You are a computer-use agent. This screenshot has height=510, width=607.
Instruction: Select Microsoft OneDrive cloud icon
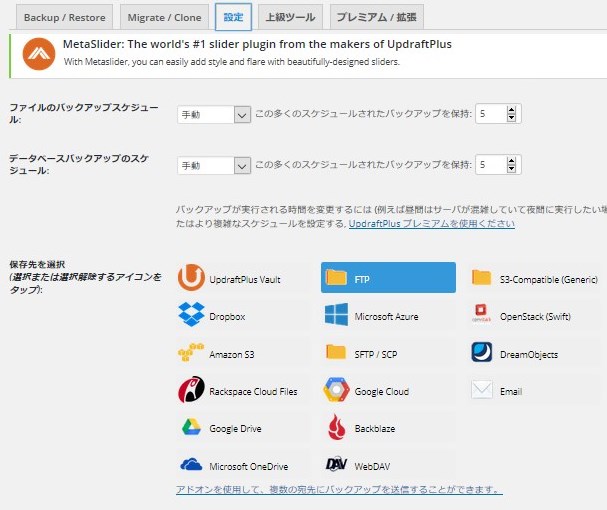point(191,465)
